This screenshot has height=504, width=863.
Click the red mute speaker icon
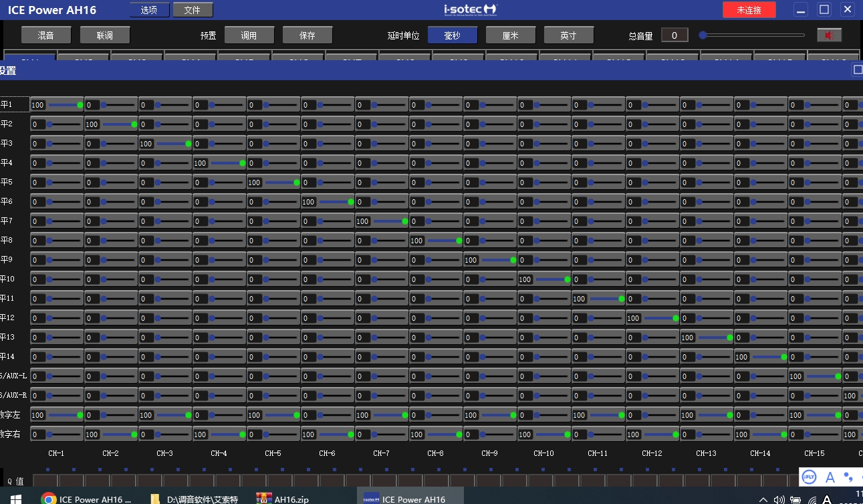pyautogui.click(x=829, y=35)
